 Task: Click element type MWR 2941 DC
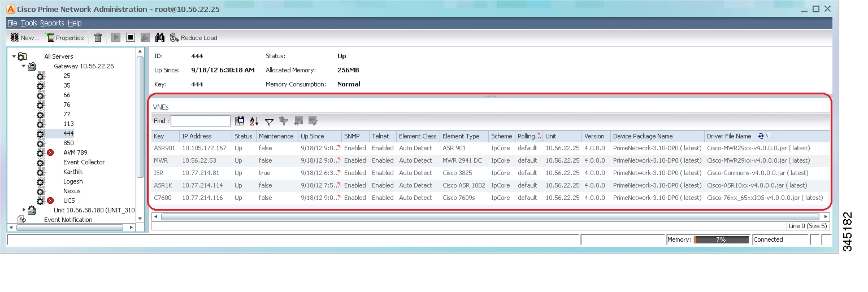point(462,160)
